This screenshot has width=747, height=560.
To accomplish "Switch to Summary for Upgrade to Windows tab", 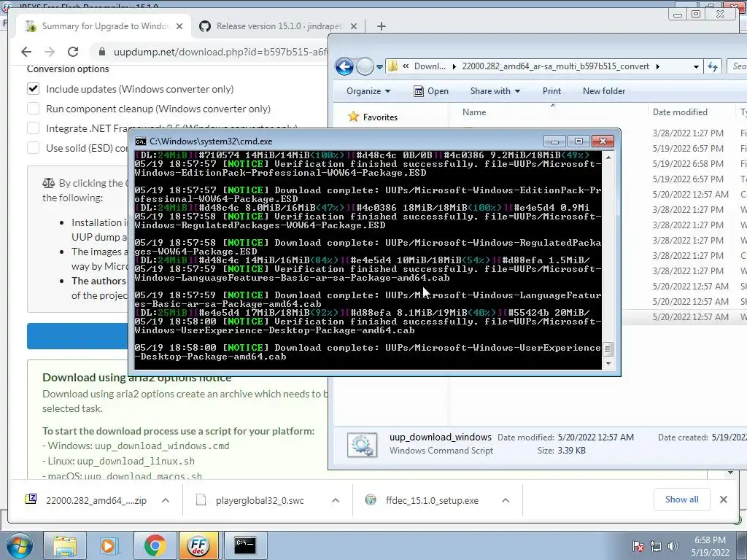I will click(104, 26).
